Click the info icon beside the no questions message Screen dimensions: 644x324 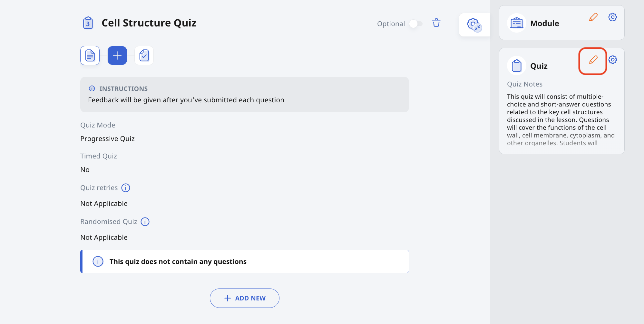(x=98, y=261)
